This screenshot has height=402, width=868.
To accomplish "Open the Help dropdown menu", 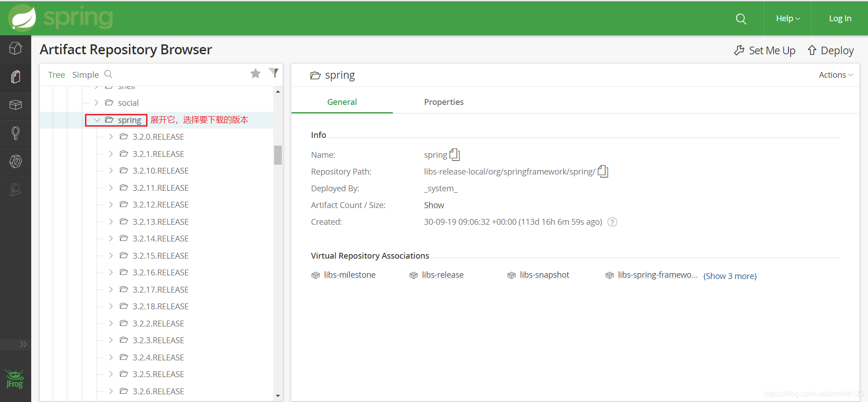I will tap(788, 19).
